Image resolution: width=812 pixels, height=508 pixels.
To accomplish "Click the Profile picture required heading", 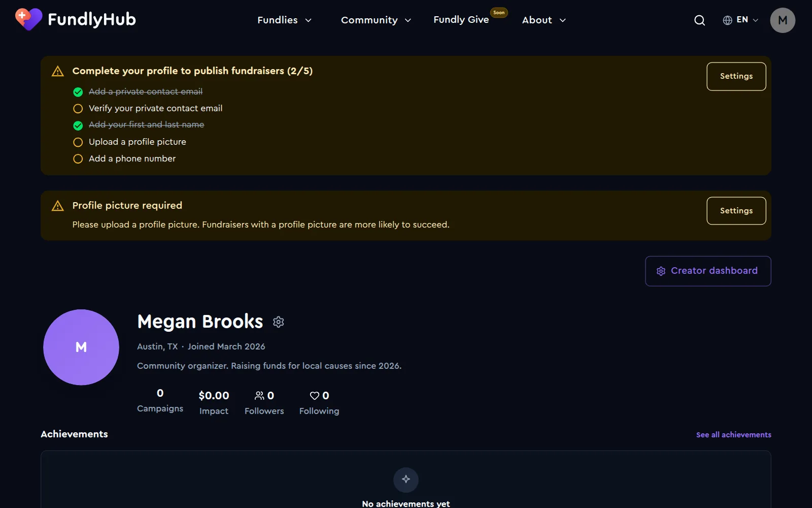I will pos(127,206).
